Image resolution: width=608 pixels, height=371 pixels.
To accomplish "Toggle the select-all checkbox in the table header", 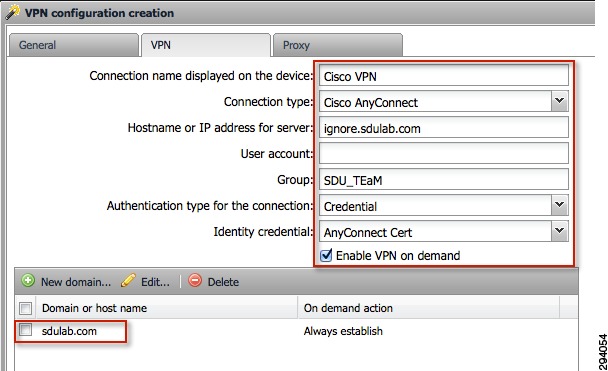I will pos(26,309).
